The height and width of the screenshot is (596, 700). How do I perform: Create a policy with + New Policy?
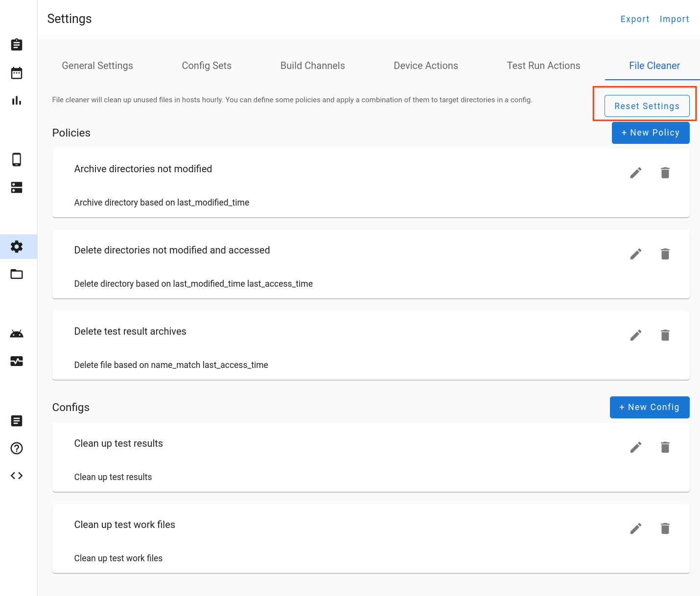point(651,133)
